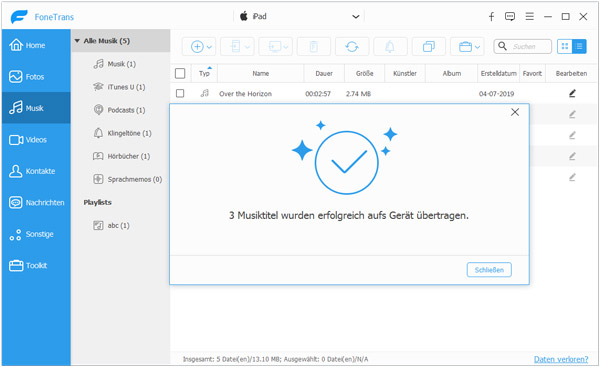Open export to PC dropdown arrow
Screen dimensions: 600x367
[286, 47]
